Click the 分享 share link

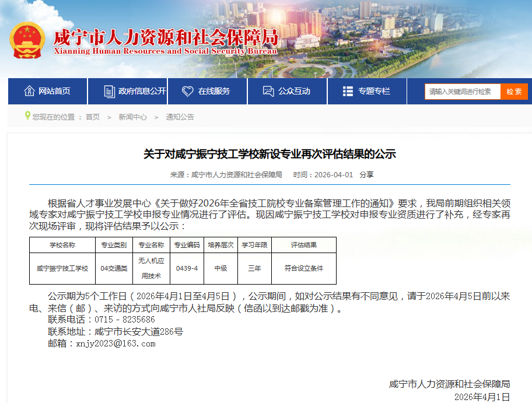(366, 175)
